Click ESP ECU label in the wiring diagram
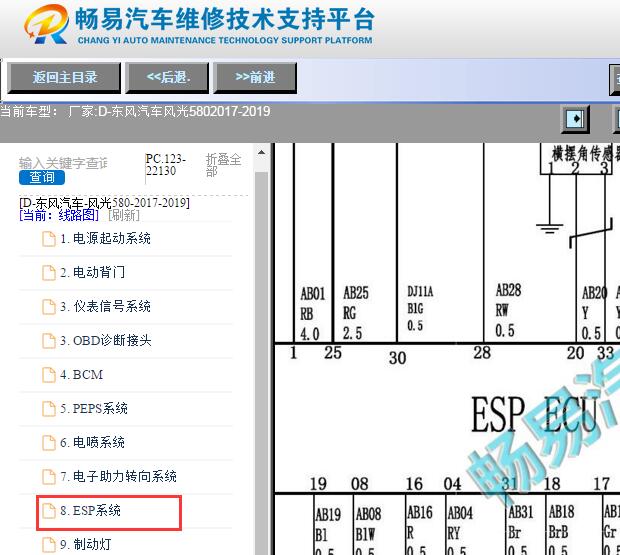The height and width of the screenshot is (555, 620). pyautogui.click(x=534, y=414)
